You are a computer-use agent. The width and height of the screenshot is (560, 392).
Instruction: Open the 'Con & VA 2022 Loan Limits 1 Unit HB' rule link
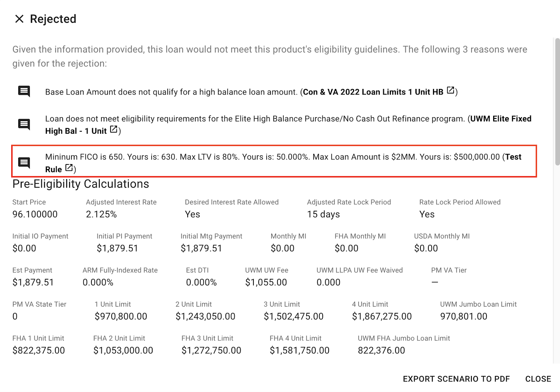[x=373, y=92]
